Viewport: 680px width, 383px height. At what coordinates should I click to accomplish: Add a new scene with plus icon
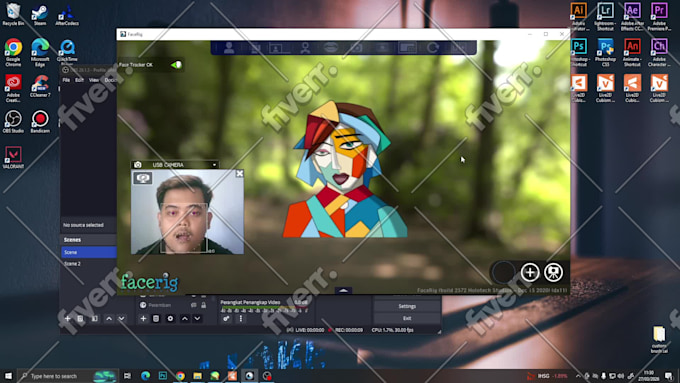[68, 319]
